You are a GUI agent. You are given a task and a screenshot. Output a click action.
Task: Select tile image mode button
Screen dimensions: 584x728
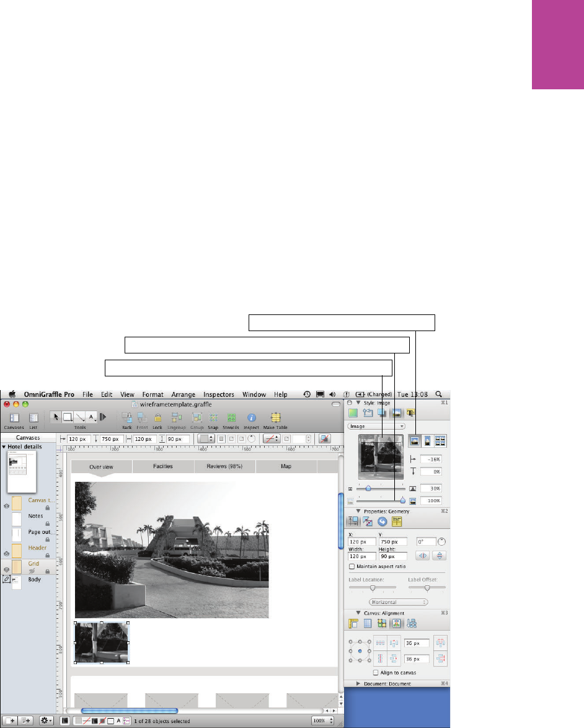[440, 441]
